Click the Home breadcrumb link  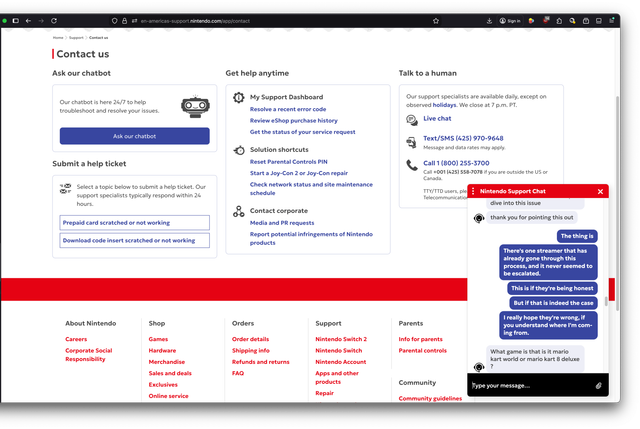click(58, 38)
